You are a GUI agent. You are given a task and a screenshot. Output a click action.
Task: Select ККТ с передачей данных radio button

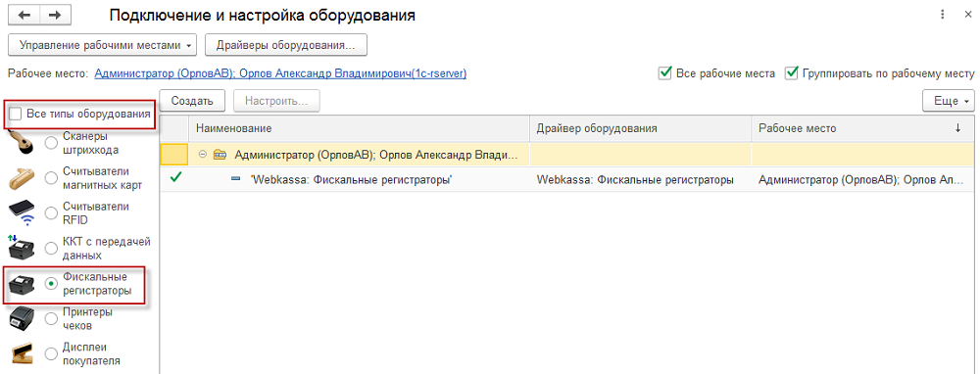[x=51, y=248]
